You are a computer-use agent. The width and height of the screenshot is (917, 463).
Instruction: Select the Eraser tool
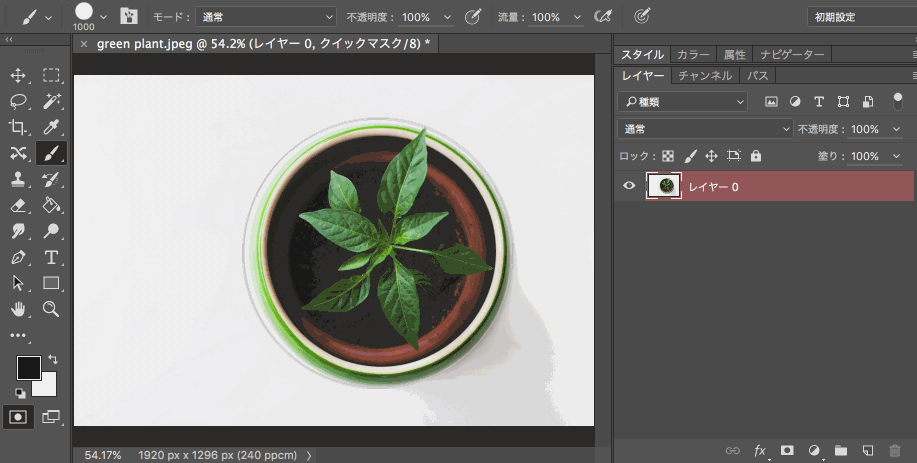tap(18, 205)
